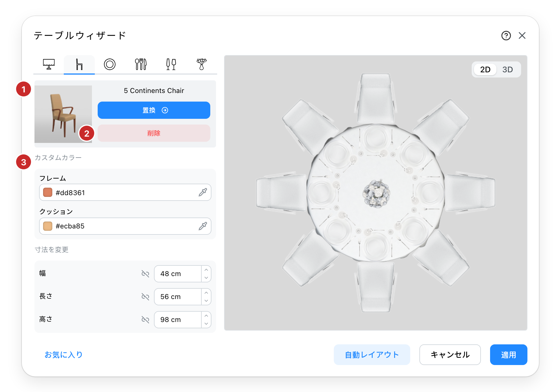Open the frame color swatch #dd8361
This screenshot has height=392, width=555.
[48, 192]
